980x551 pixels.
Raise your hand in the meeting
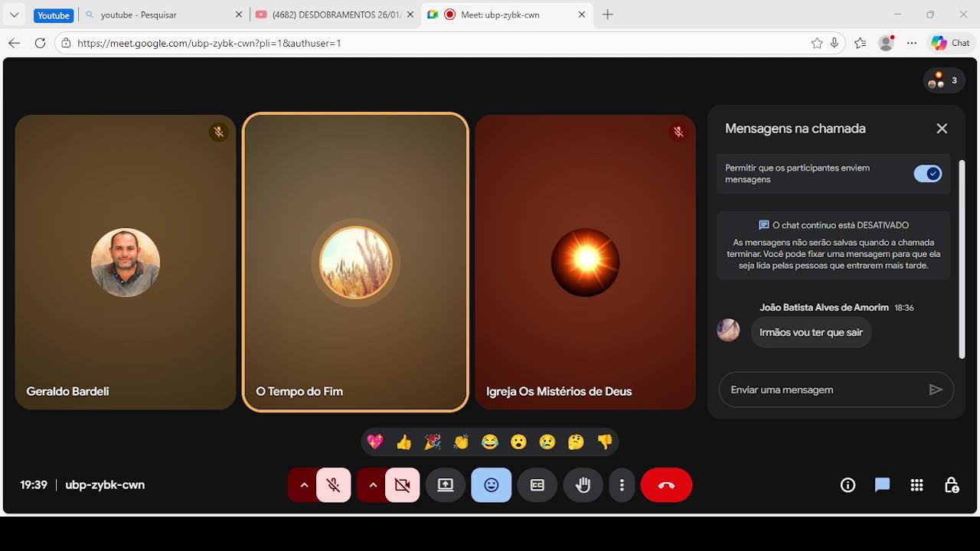tap(583, 485)
